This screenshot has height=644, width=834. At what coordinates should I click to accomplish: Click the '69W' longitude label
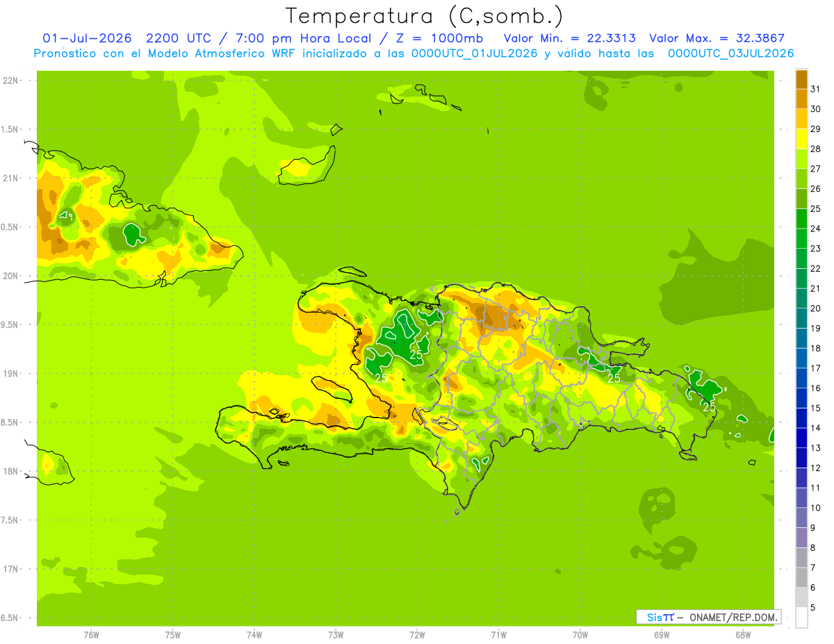[662, 635]
